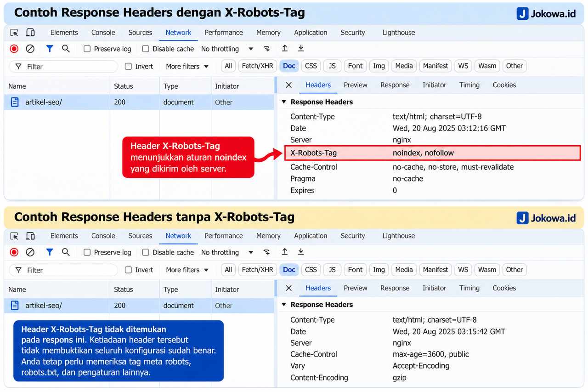588x392 pixels.
Task: Enable Preserve log in the tanpa X-Robots-Tag panel
Action: click(x=87, y=252)
